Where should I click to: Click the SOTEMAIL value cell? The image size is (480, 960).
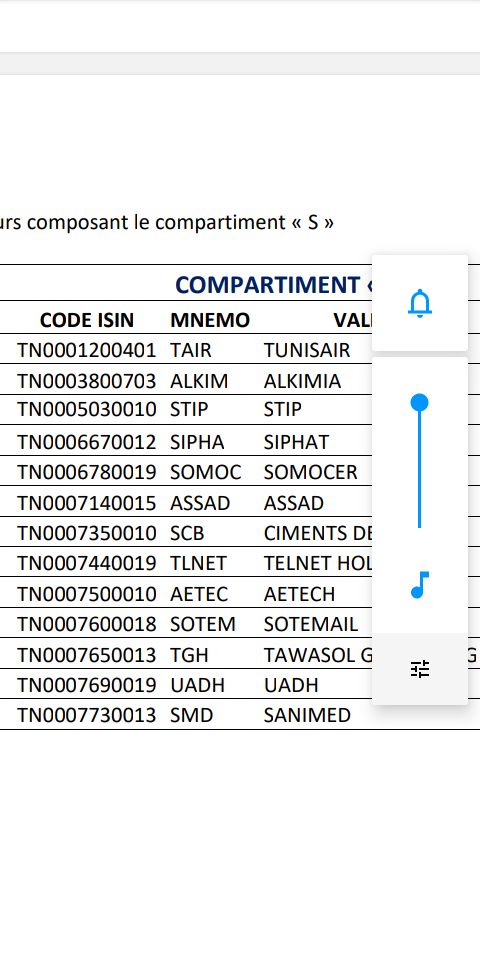click(x=310, y=624)
